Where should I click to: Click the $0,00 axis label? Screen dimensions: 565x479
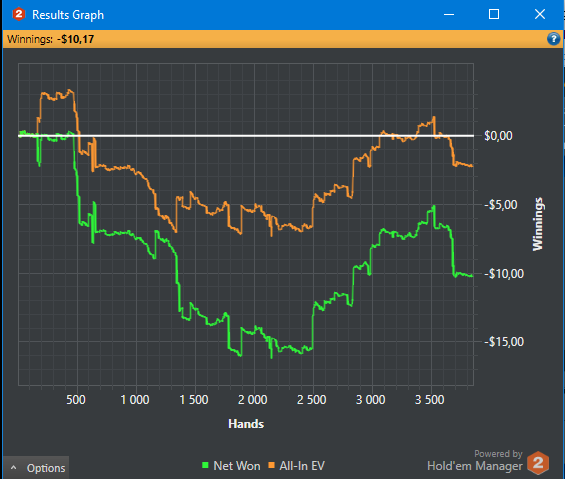[498, 136]
